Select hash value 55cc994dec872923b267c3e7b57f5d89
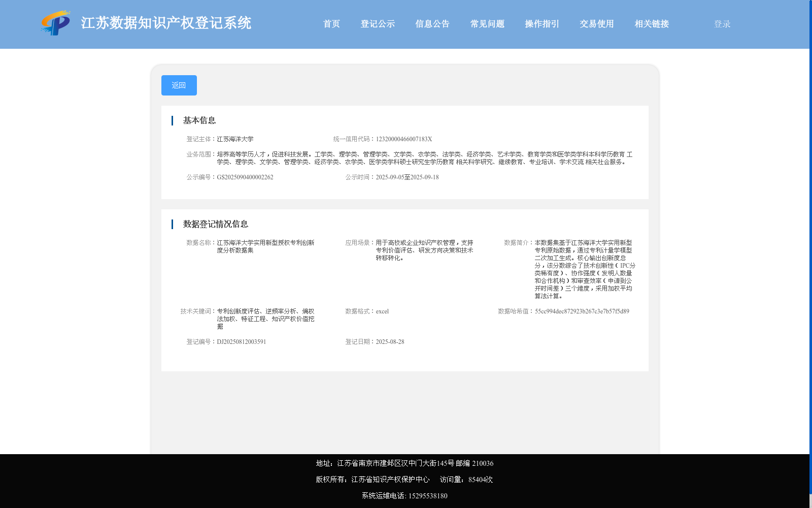Image resolution: width=812 pixels, height=508 pixels. click(x=582, y=311)
